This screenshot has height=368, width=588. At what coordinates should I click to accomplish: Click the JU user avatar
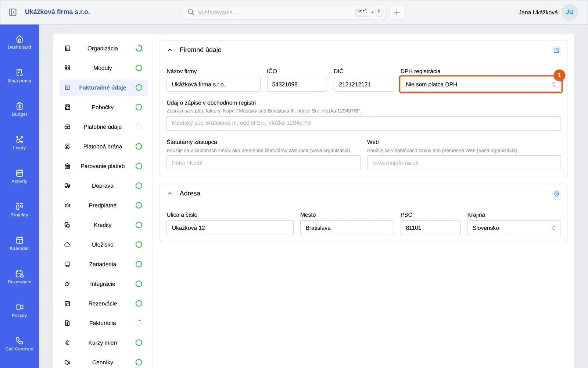click(x=570, y=12)
